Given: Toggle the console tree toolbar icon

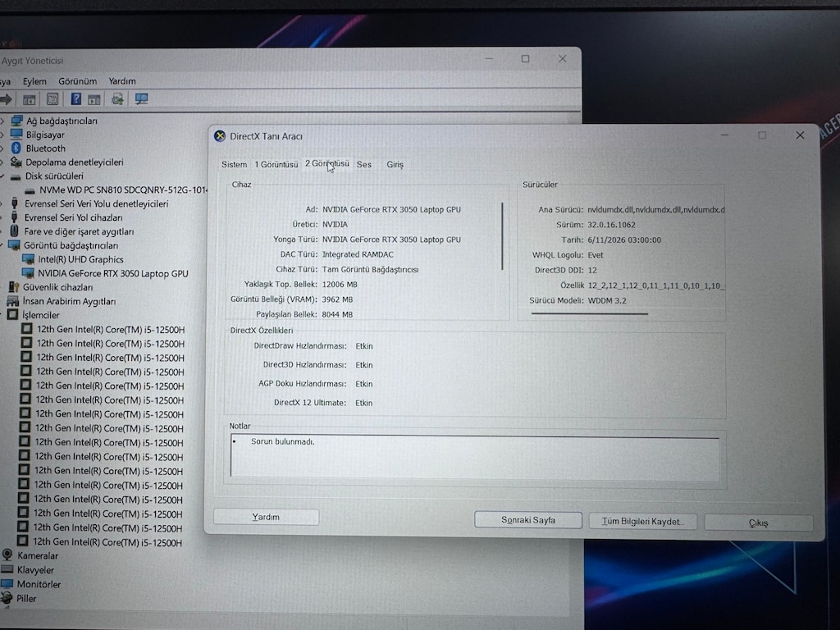Looking at the screenshot, I should click(29, 99).
